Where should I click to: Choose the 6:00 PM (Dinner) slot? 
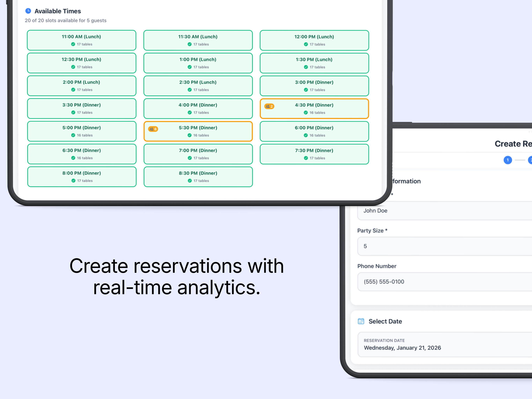coord(314,131)
